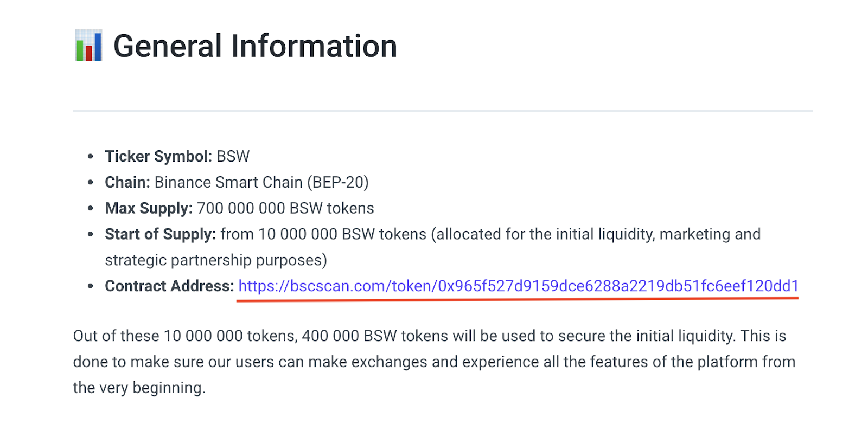
Task: Click the paragraph line starting 'Out of these'
Action: (x=429, y=336)
